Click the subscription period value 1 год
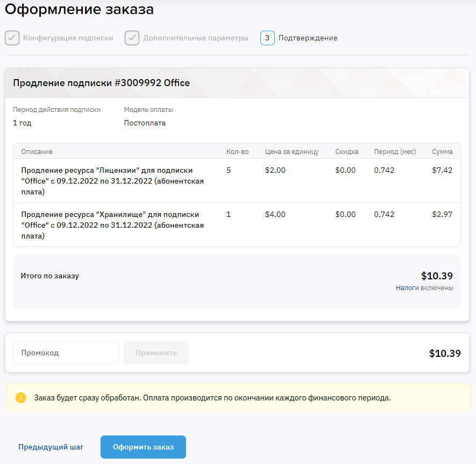Viewport: 476px width, 464px height. [22, 123]
